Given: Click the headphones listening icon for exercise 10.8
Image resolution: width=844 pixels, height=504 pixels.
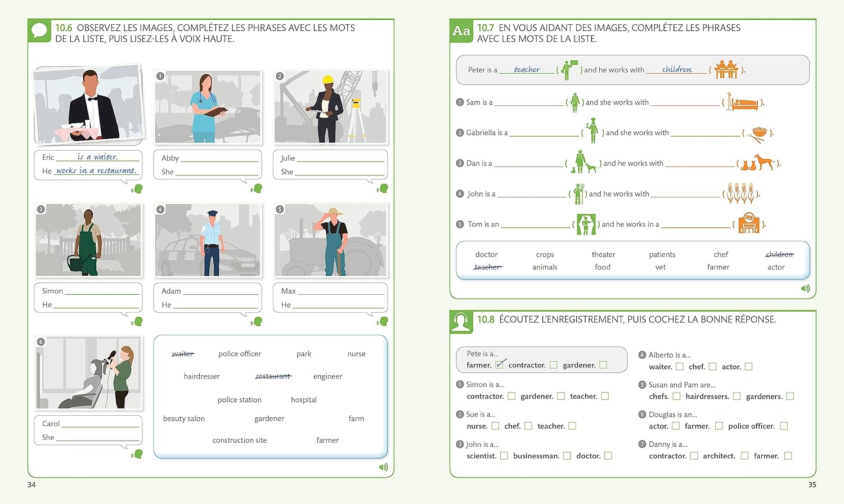Looking at the screenshot, I should click(461, 322).
